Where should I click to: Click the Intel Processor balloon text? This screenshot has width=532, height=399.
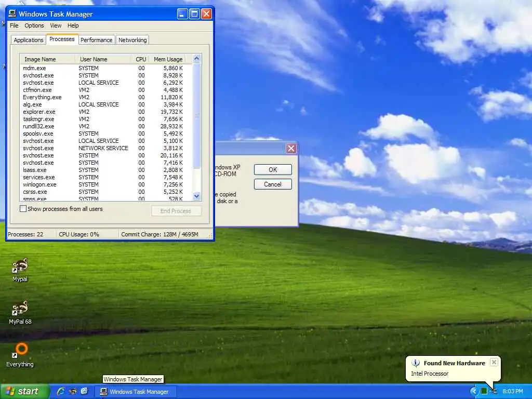coord(430,374)
